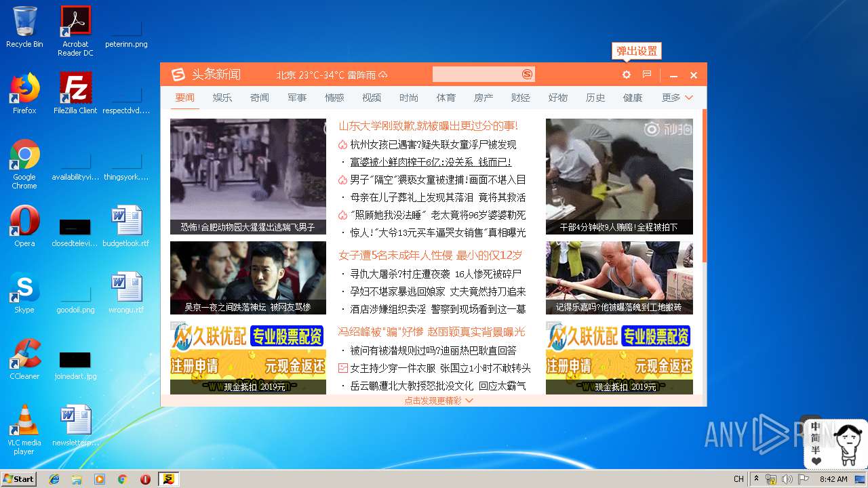The height and width of the screenshot is (488, 868).
Task: Expand the 更多 categories dropdown
Action: (x=677, y=98)
